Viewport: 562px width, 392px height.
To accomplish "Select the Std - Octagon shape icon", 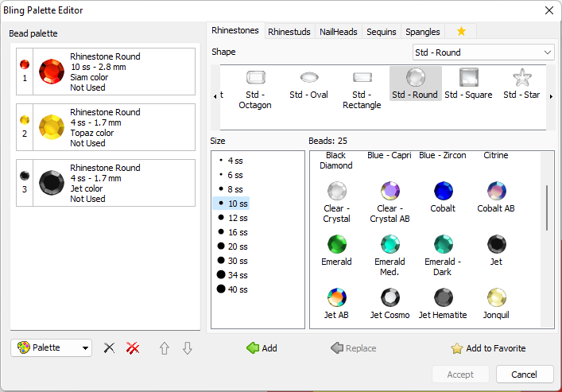I will point(255,78).
